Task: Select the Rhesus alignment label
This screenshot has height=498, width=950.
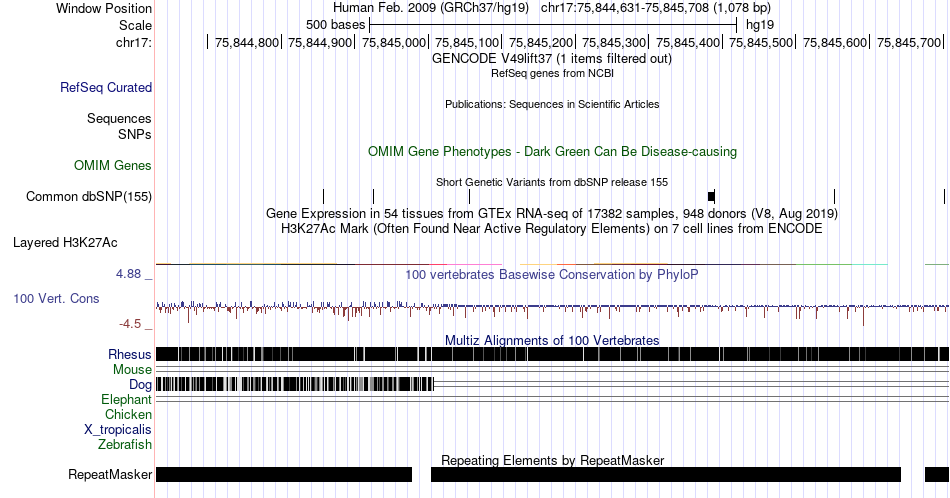Action: click(130, 354)
